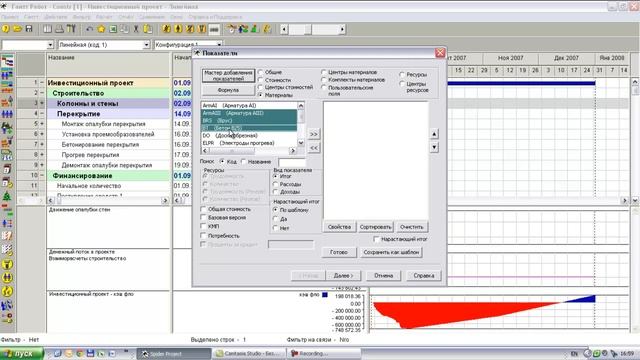
Task: Choose the Доходы indicator type radio
Action: coord(276,191)
